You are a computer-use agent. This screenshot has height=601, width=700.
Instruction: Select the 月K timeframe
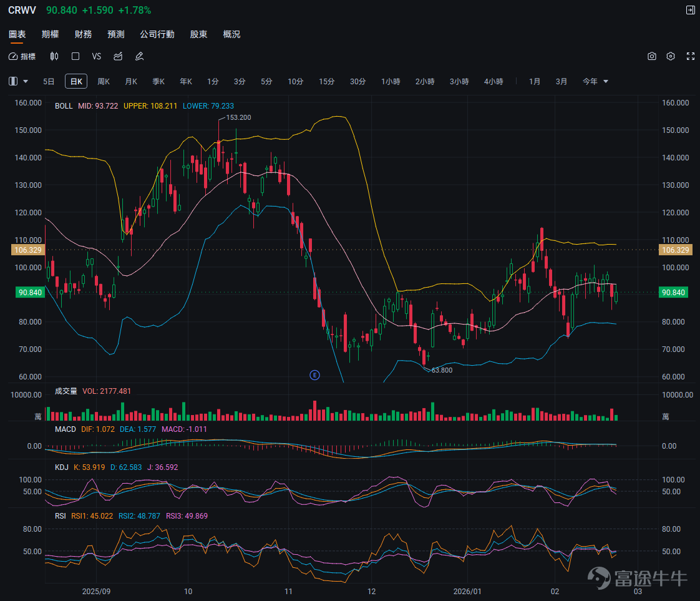coord(131,81)
